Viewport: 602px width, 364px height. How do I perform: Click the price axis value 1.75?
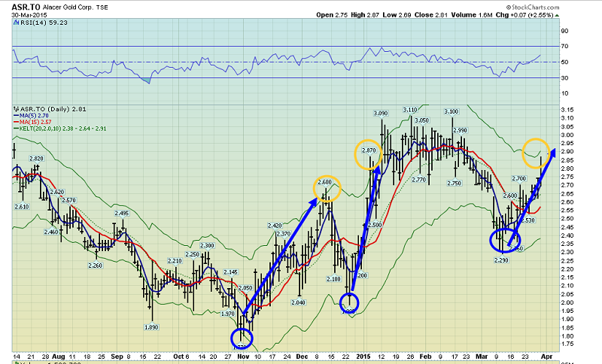click(567, 344)
